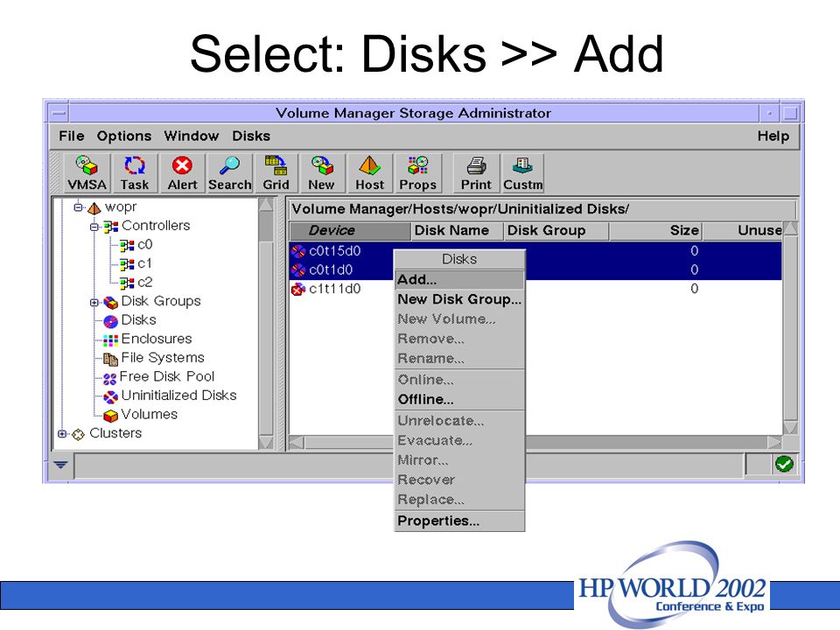Select the c0t15d0 device name
The width and height of the screenshot is (840, 630).
[x=335, y=251]
